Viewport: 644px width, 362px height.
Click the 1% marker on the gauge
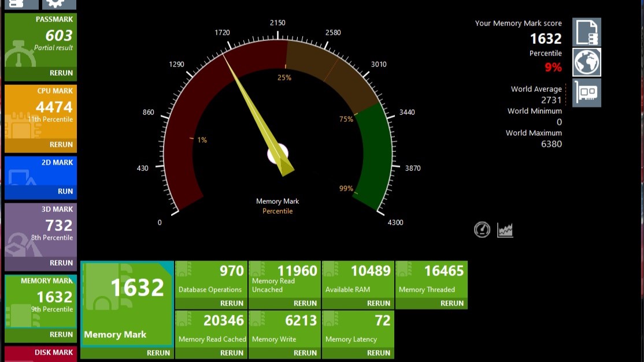[202, 140]
